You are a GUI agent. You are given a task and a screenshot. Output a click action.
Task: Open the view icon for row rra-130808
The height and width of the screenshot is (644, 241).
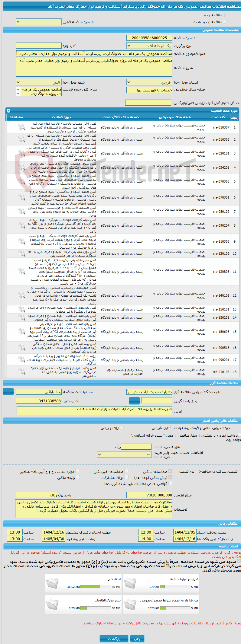click(x=22, y=272)
